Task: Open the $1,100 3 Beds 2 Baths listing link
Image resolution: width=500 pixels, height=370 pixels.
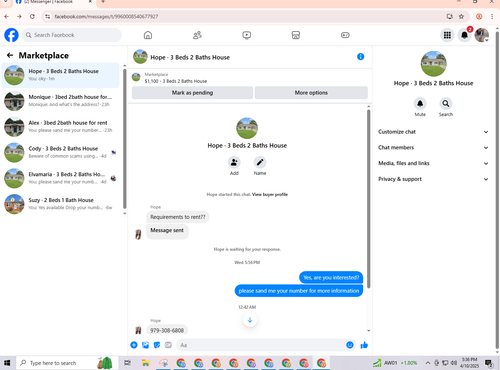Action: pyautogui.click(x=176, y=81)
